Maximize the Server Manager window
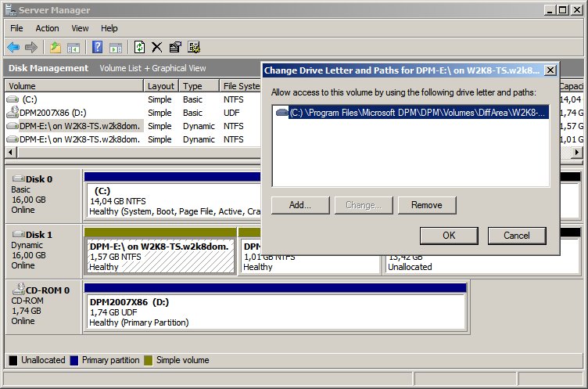Screen dimensions: 588x389 tap(563, 9)
